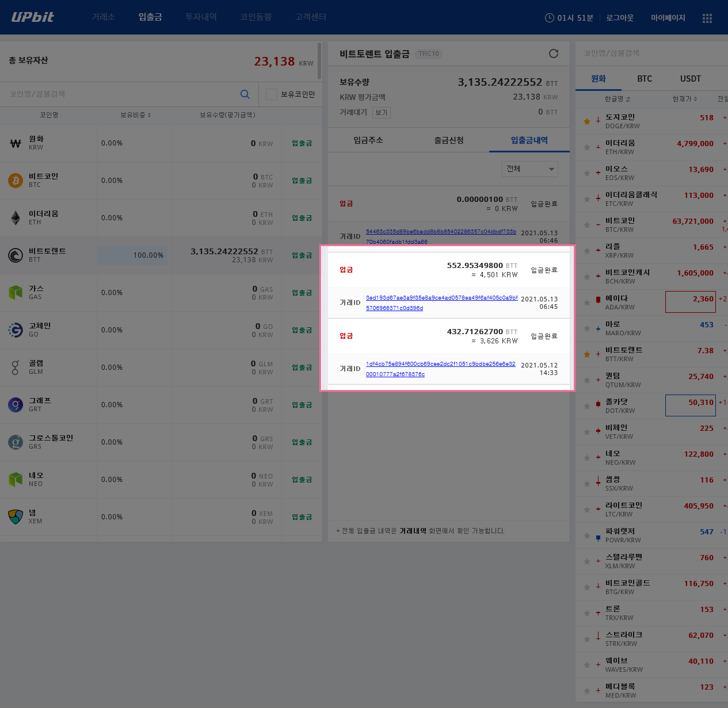The height and width of the screenshot is (708, 728).
Task: Open the apps grid menu icon
Action: [707, 18]
